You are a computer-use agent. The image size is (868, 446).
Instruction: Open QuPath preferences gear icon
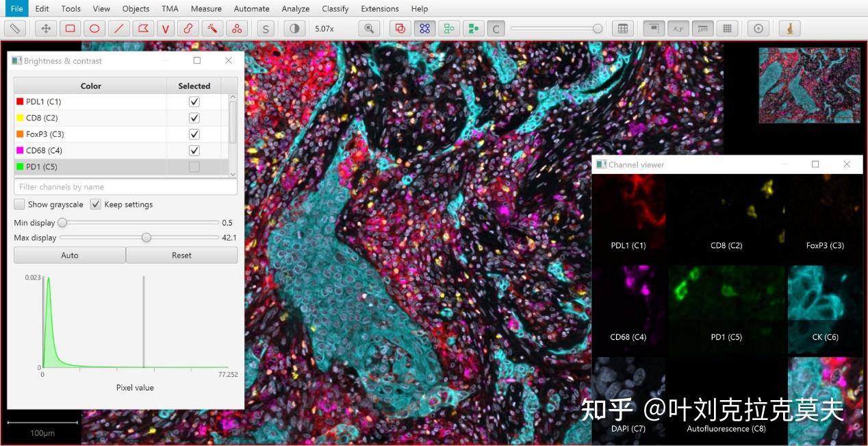point(759,28)
